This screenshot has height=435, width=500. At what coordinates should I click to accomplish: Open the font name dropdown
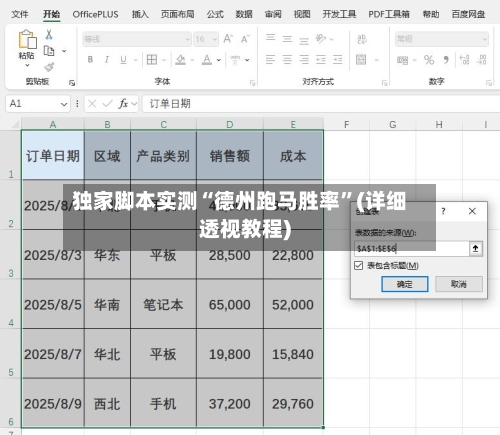188,39
